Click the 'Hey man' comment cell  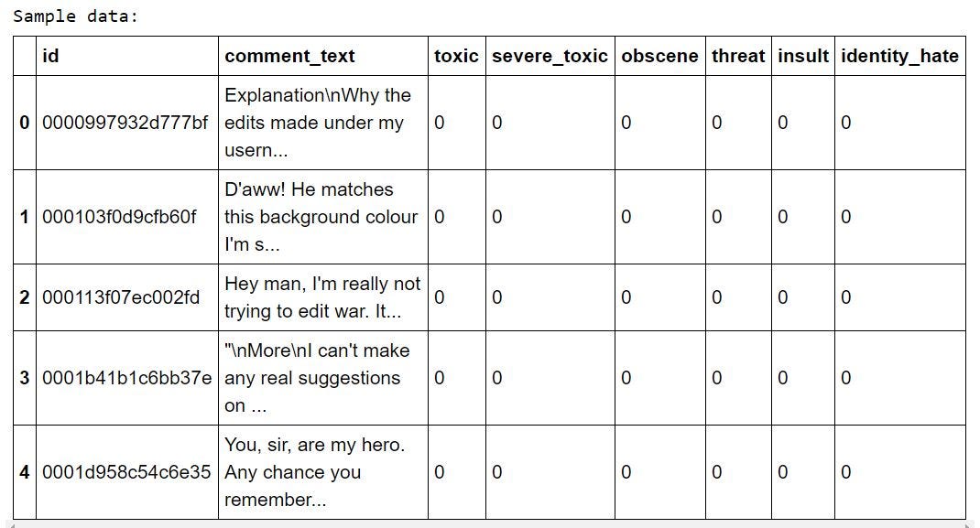[x=322, y=297]
